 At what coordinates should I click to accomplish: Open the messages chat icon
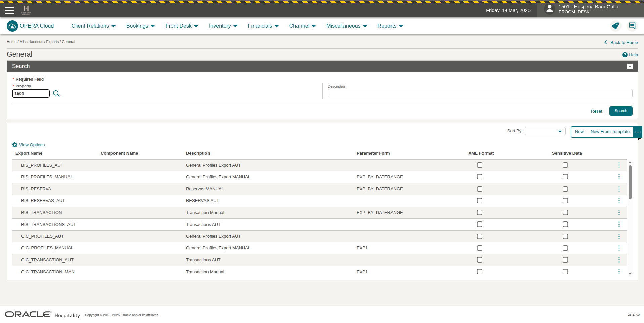tap(632, 26)
